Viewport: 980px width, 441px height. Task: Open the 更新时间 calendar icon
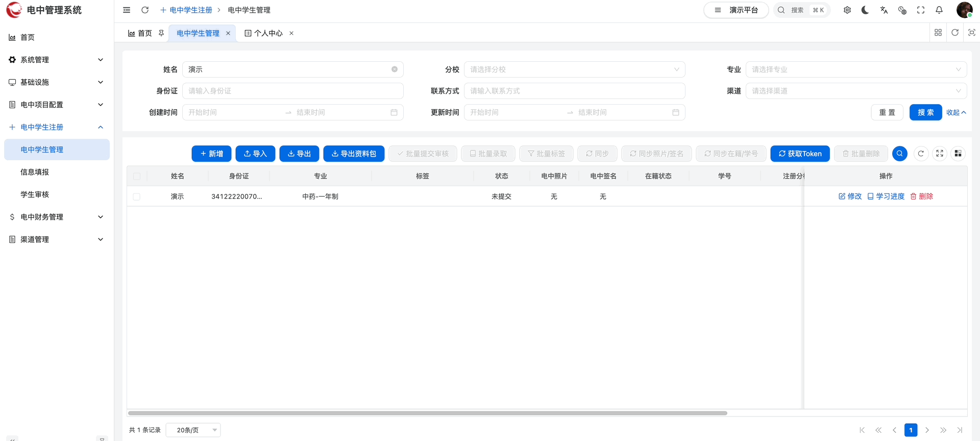coord(676,112)
